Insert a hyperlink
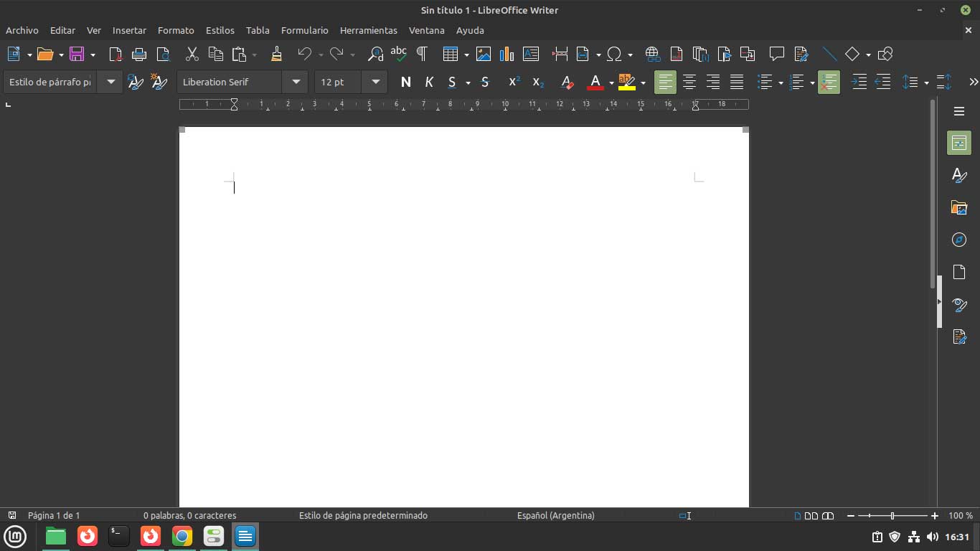This screenshot has width=980, height=551. tap(652, 54)
